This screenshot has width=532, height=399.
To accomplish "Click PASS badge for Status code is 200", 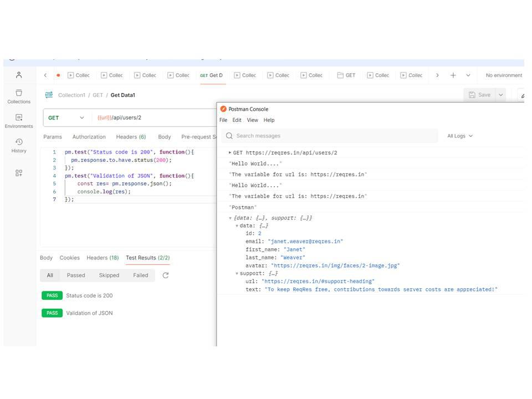I will click(52, 295).
